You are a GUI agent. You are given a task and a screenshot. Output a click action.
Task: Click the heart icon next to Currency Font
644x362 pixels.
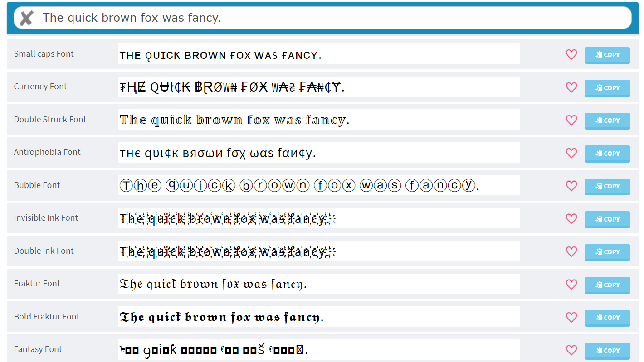click(571, 87)
